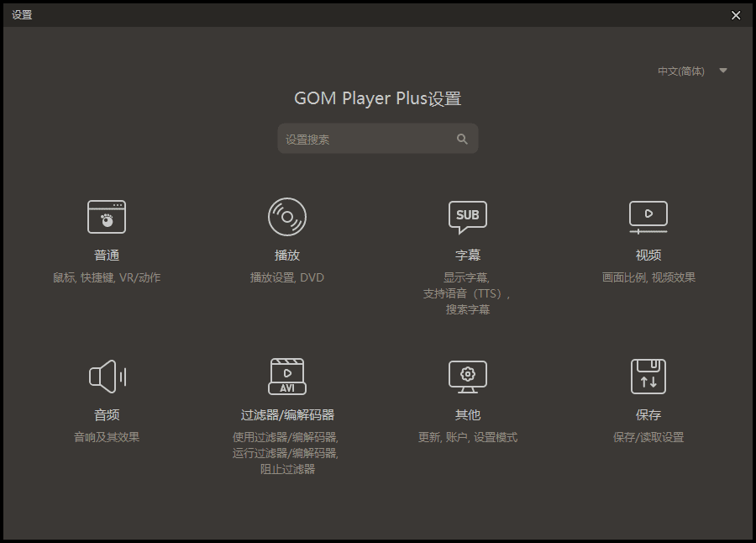Open 鼠标, 快捷键, VR/动作 settings link
Screen dimensions: 756x543
pyautogui.click(x=108, y=276)
